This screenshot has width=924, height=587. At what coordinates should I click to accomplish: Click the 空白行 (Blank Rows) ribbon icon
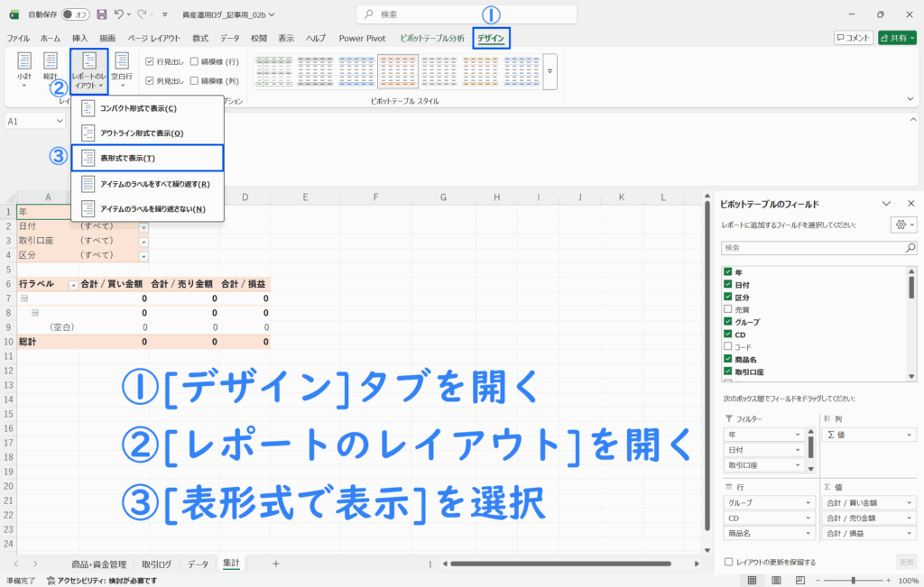122,69
